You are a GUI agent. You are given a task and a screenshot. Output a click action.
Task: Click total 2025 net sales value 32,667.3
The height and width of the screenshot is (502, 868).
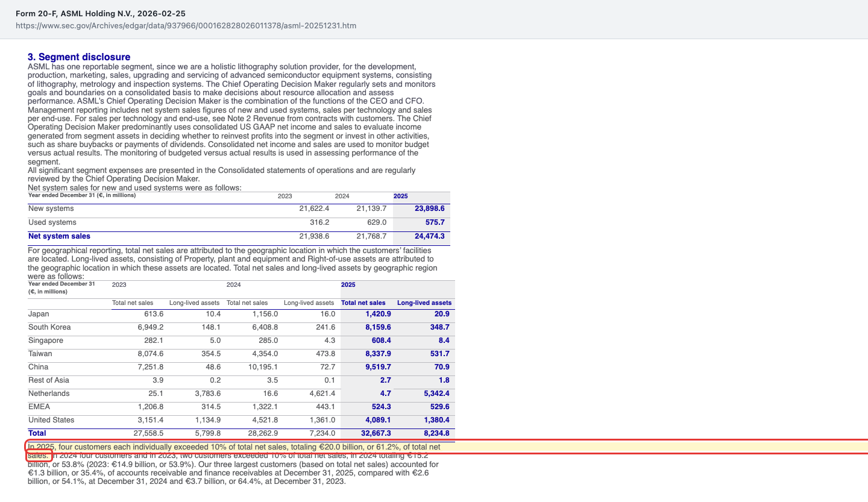pyautogui.click(x=376, y=433)
